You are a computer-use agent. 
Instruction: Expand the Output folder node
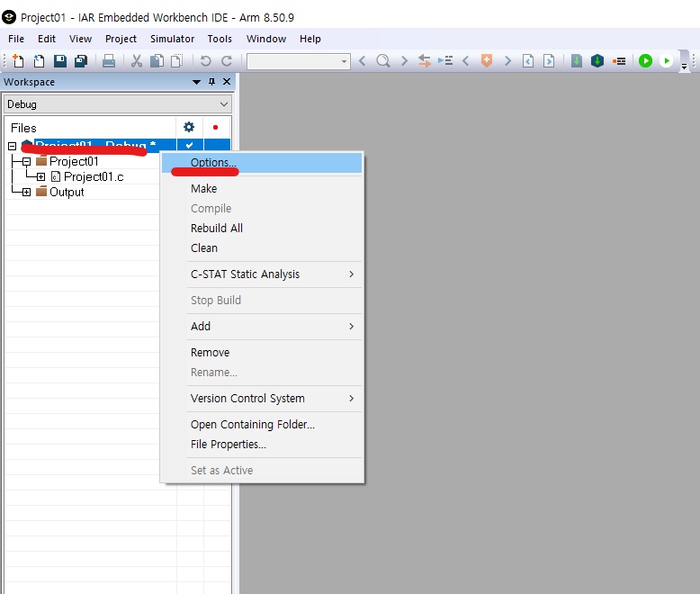point(26,192)
